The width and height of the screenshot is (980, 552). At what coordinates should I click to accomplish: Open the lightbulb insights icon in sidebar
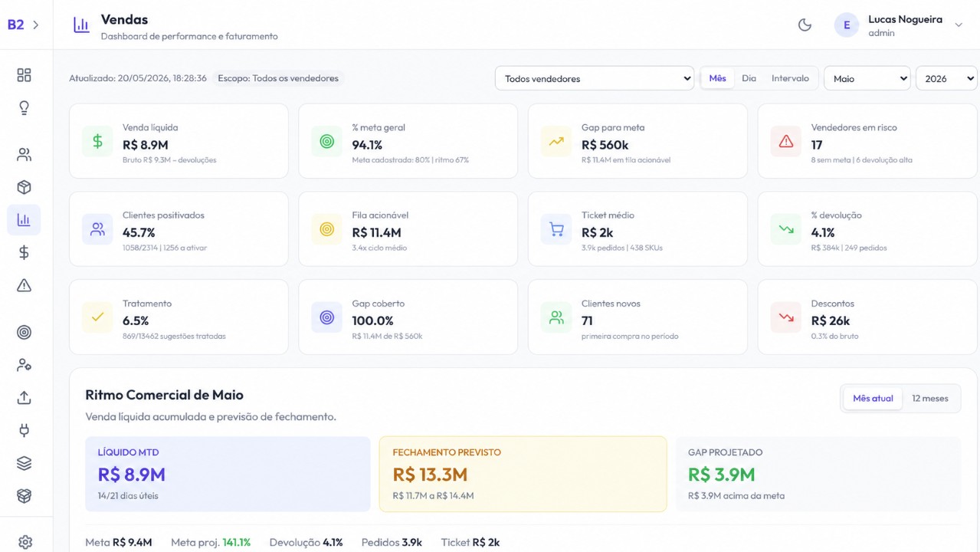(24, 107)
